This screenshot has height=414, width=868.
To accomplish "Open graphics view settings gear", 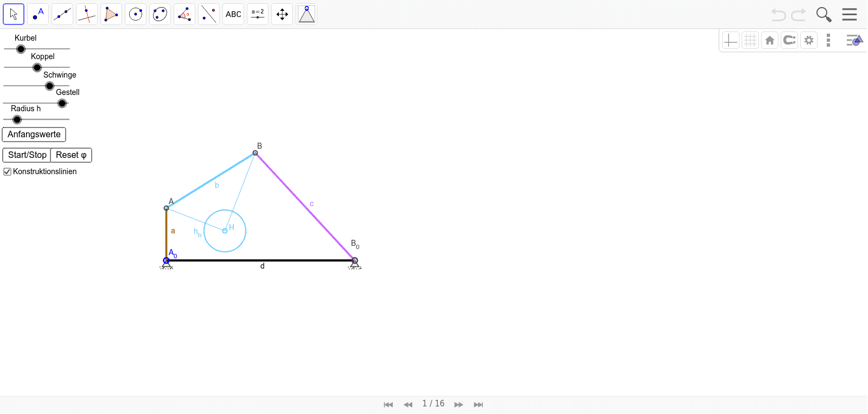I will [809, 40].
